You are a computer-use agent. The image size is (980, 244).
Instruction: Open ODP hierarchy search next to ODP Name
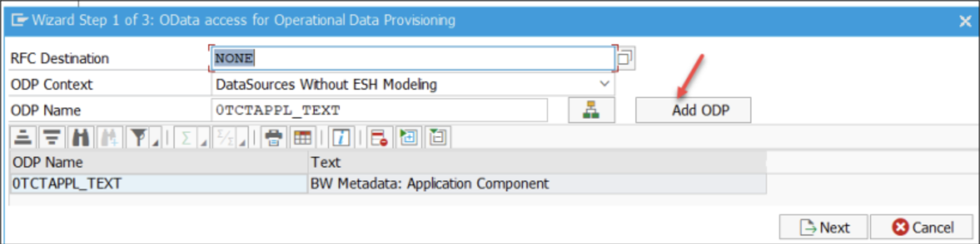coord(591,110)
